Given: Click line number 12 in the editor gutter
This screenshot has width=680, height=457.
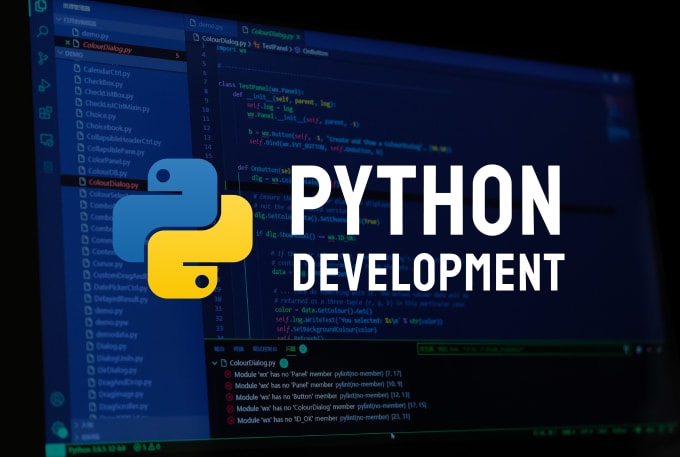Looking at the screenshot, I should pyautogui.click(x=206, y=128).
